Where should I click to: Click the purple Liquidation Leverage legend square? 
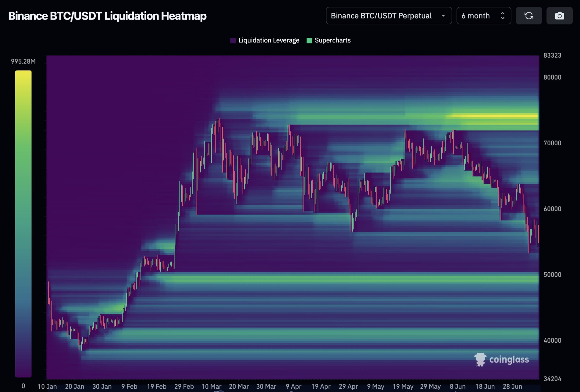point(233,41)
